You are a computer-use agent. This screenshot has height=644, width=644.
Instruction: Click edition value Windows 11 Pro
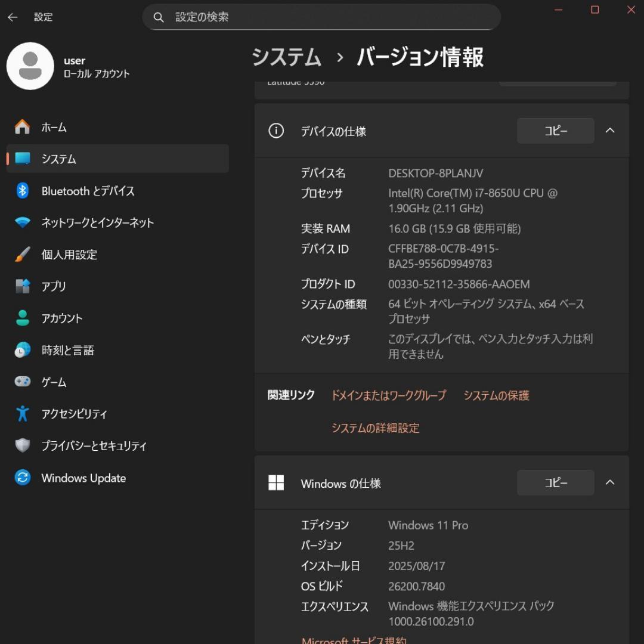[428, 525]
